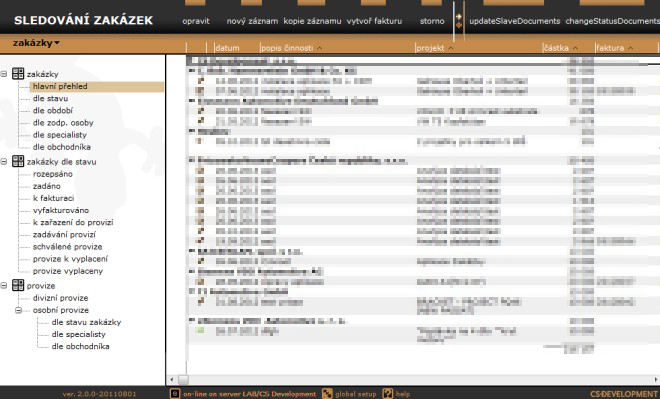The image size is (660, 399).
Task: Click the green status icon in last row
Action: click(x=200, y=330)
